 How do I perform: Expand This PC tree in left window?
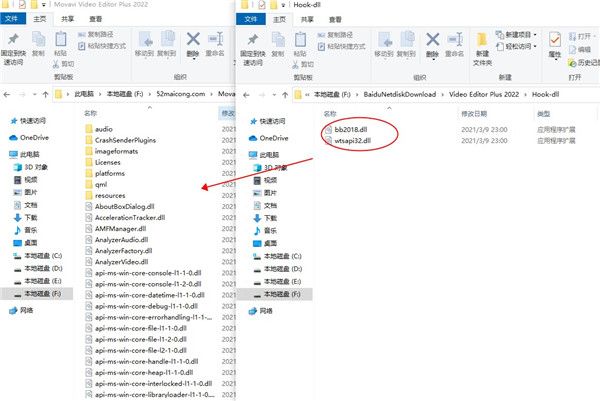6,155
